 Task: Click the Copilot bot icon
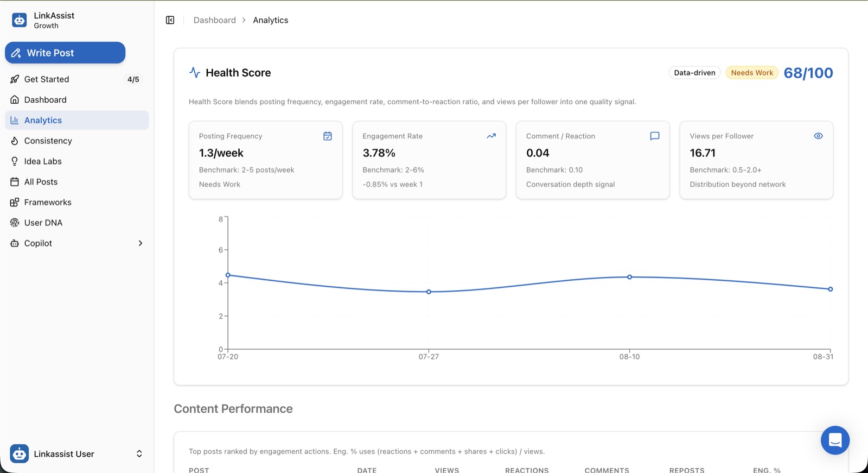click(15, 243)
